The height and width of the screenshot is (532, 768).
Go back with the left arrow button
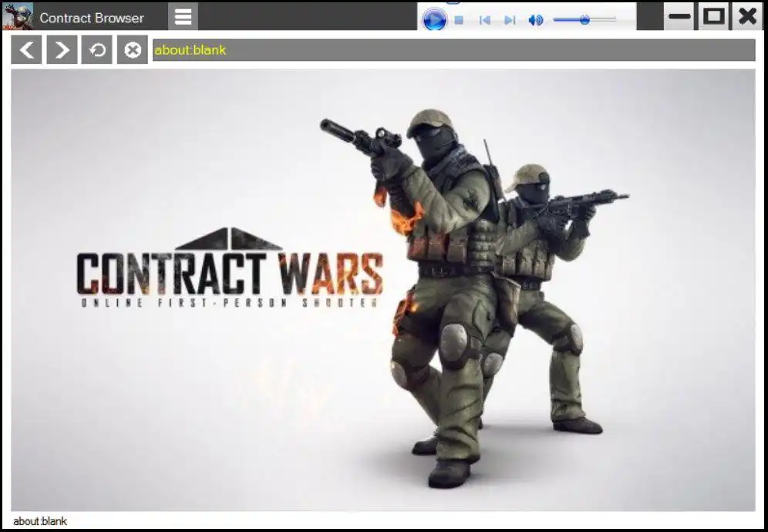coord(26,49)
